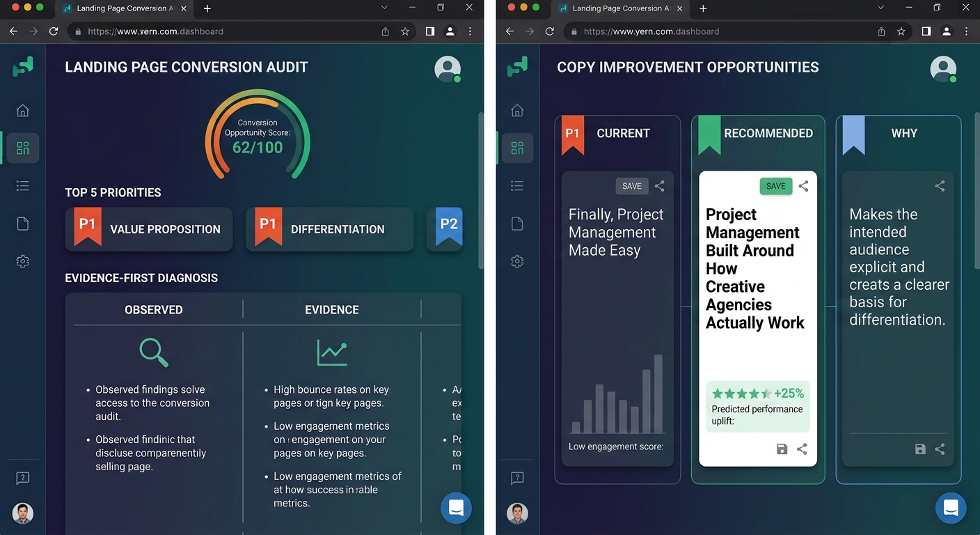Focus the address bar in the right browser
The image size is (980, 535).
tap(738, 31)
